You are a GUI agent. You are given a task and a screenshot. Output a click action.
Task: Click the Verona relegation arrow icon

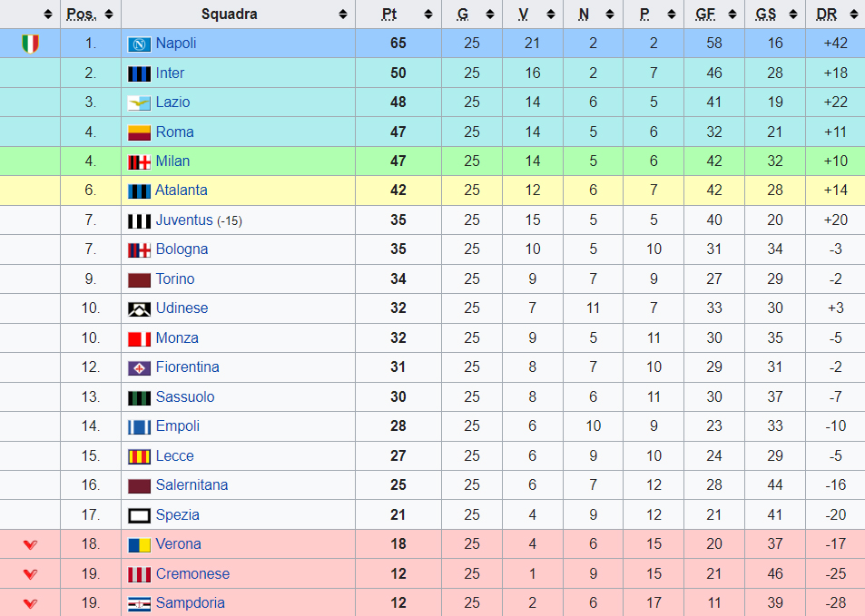(30, 545)
